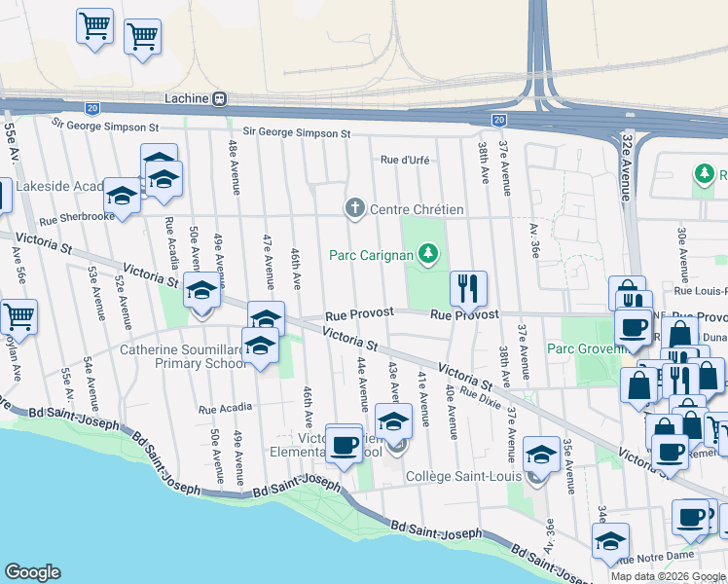Select the Parc Carignan tree icon
Viewport: 728px width, 584px height.
click(428, 254)
